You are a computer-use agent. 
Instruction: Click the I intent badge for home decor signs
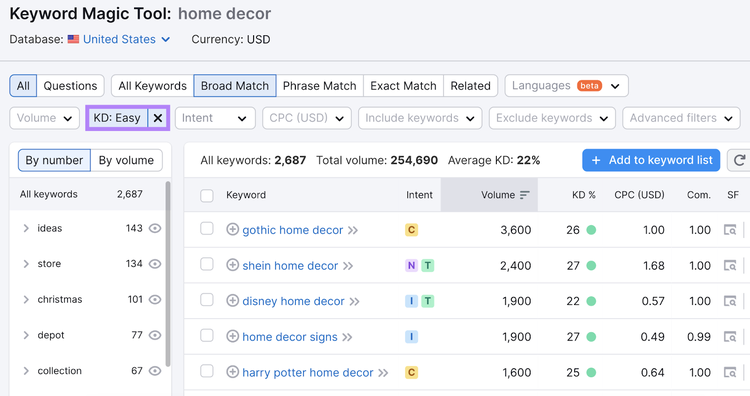[x=411, y=337]
